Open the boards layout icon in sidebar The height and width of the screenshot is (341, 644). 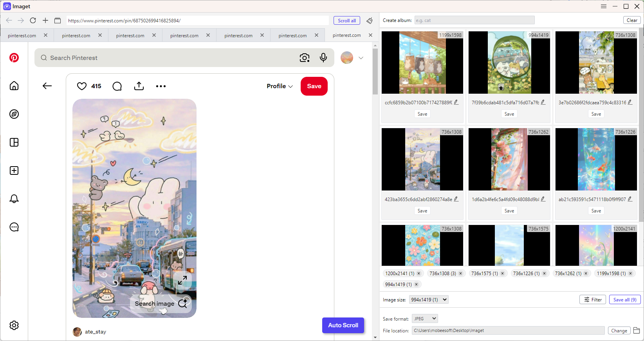click(14, 142)
